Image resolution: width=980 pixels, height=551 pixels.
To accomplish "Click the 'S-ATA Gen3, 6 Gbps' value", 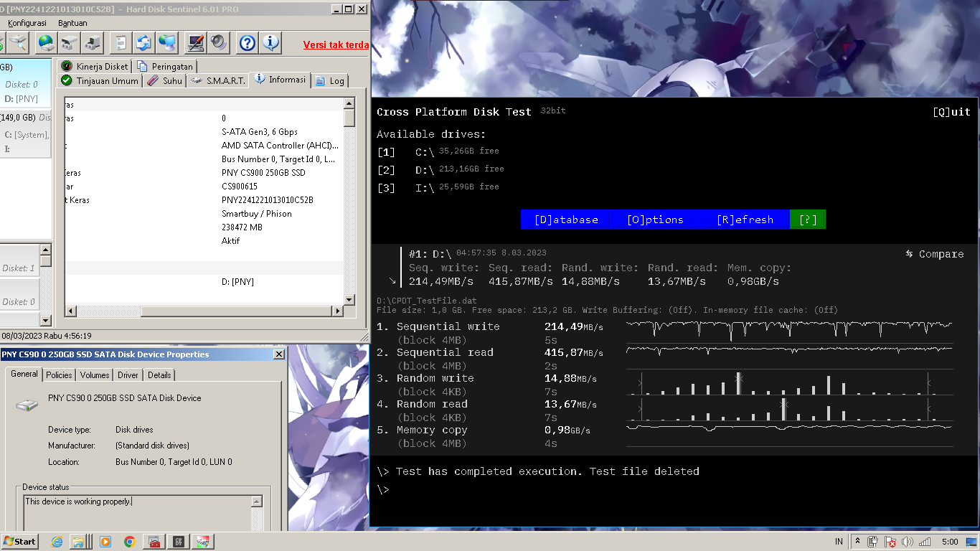I will coord(260,132).
